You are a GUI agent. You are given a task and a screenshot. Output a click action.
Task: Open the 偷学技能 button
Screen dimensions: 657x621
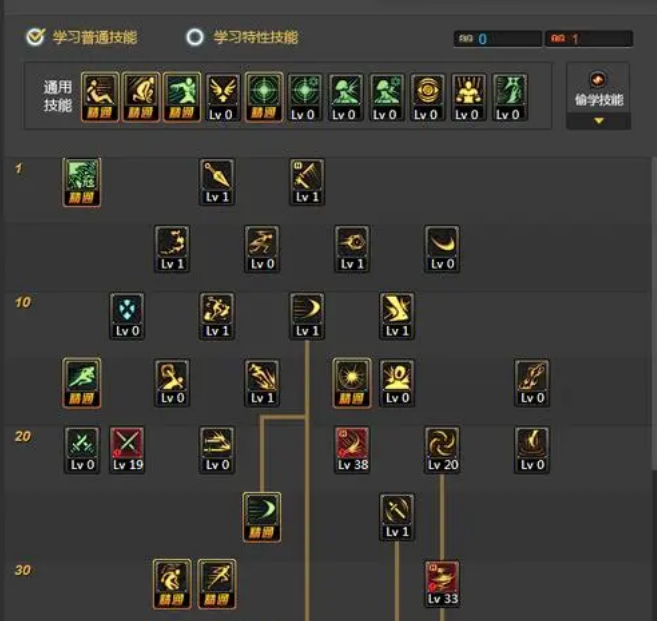tap(599, 89)
